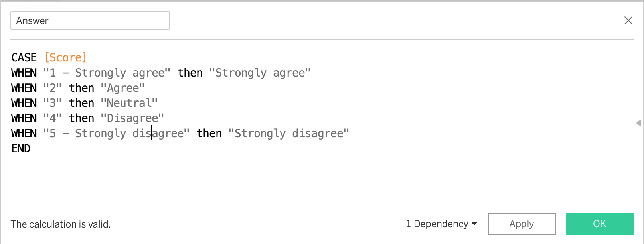Click the orange [Score] field reference

click(x=65, y=57)
